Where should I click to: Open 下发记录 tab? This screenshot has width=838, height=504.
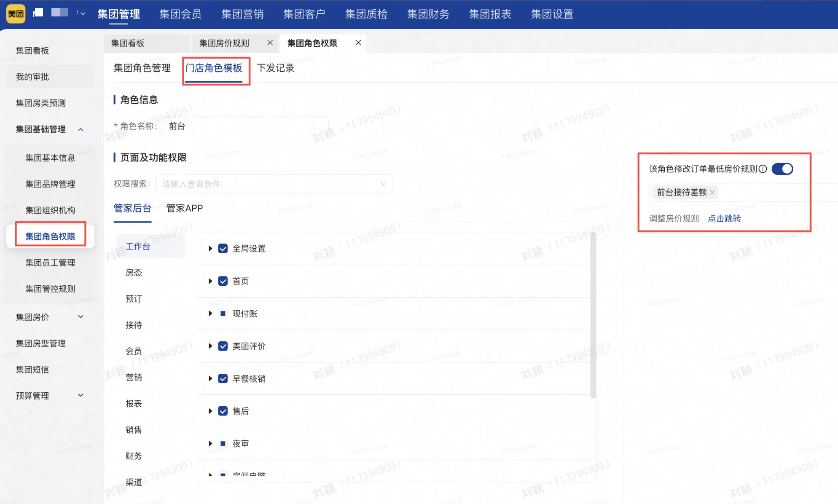click(275, 68)
